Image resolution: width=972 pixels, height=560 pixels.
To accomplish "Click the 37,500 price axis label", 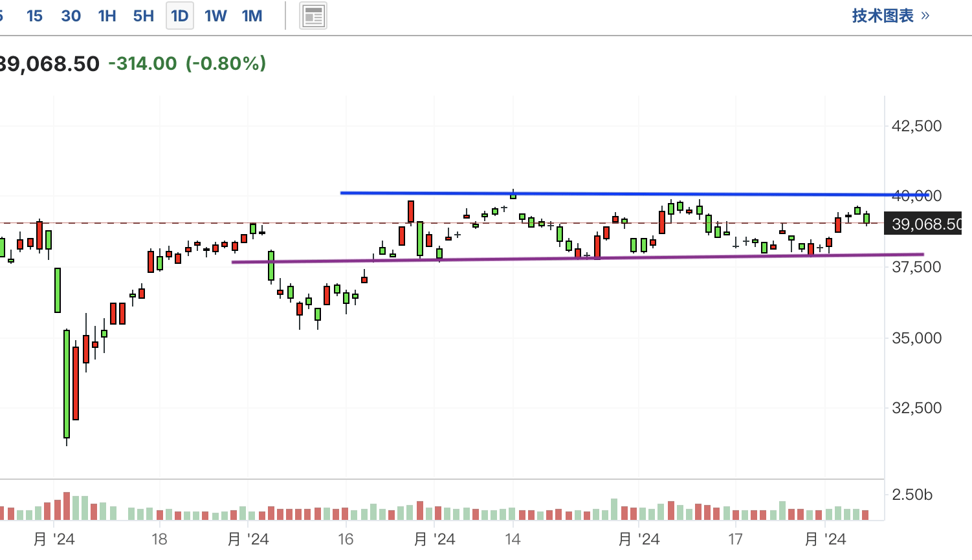I will tap(916, 266).
